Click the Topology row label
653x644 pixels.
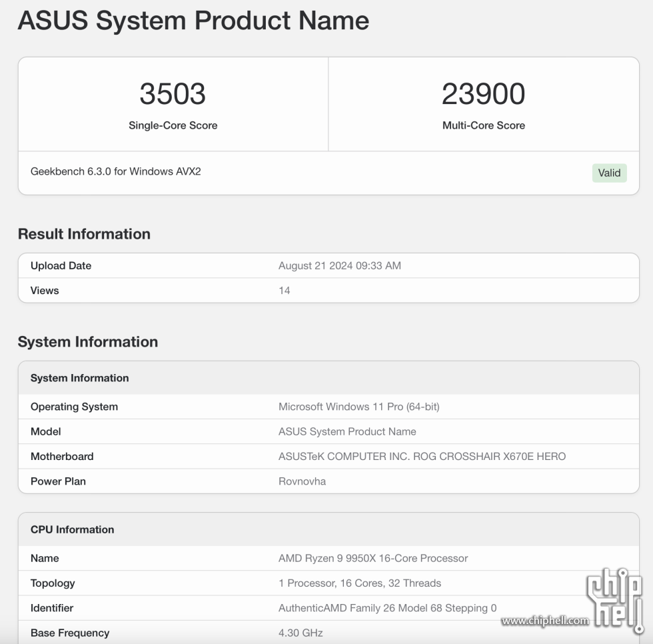(x=53, y=583)
